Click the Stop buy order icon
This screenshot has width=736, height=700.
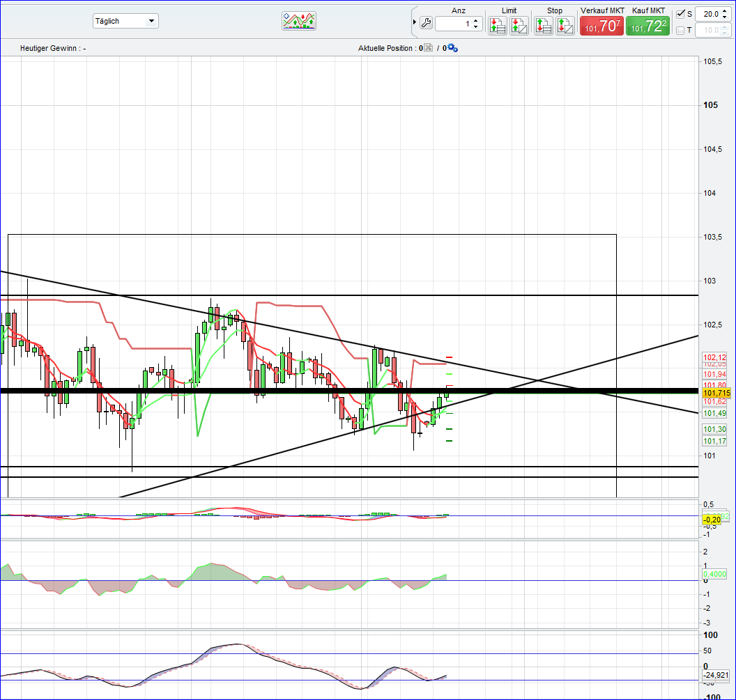[x=544, y=25]
